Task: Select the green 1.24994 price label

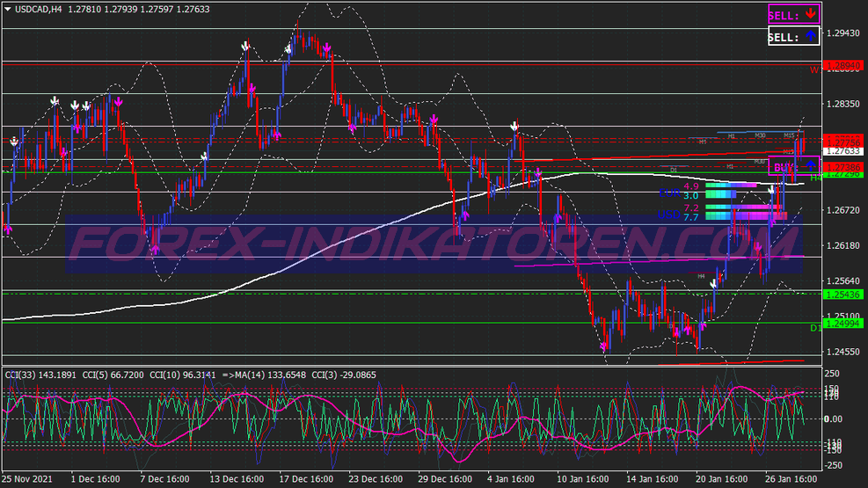Action: coord(843,323)
